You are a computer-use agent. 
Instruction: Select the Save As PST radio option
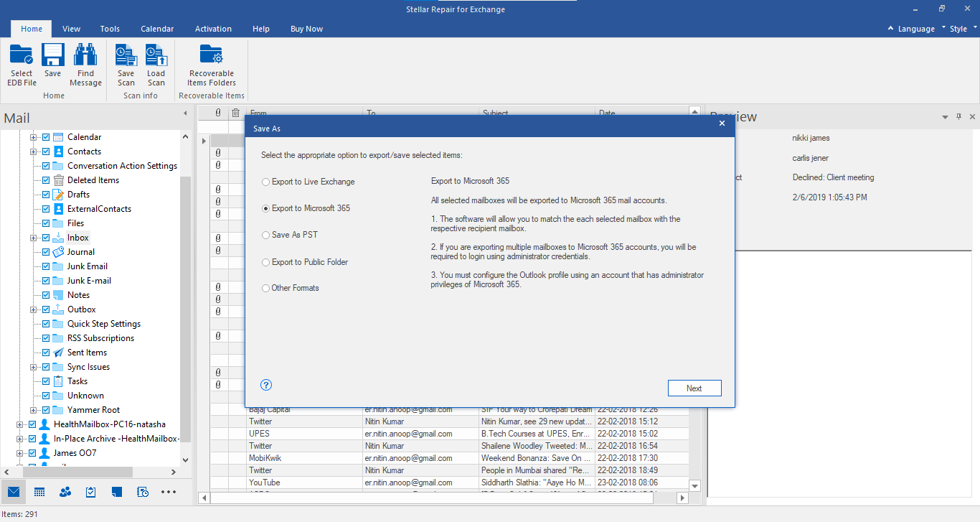coord(266,235)
